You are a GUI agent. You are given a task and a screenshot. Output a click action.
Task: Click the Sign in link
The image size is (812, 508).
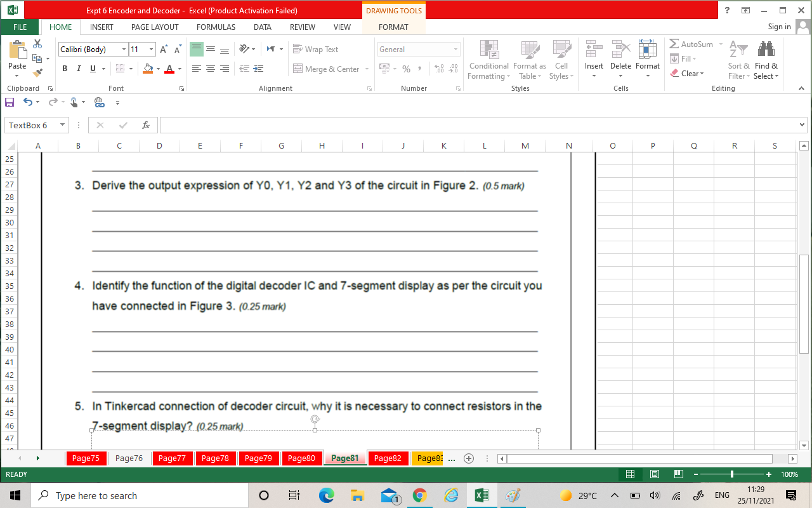779,27
